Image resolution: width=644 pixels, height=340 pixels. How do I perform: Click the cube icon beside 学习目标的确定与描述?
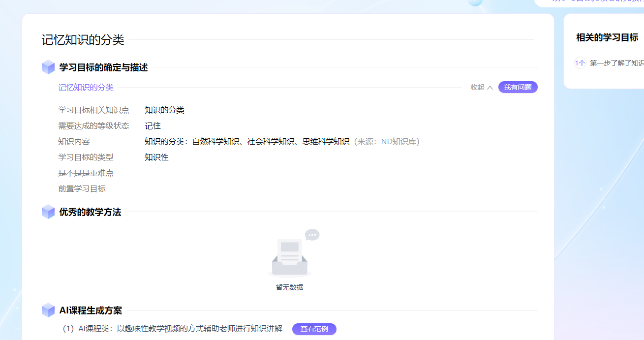click(x=48, y=67)
